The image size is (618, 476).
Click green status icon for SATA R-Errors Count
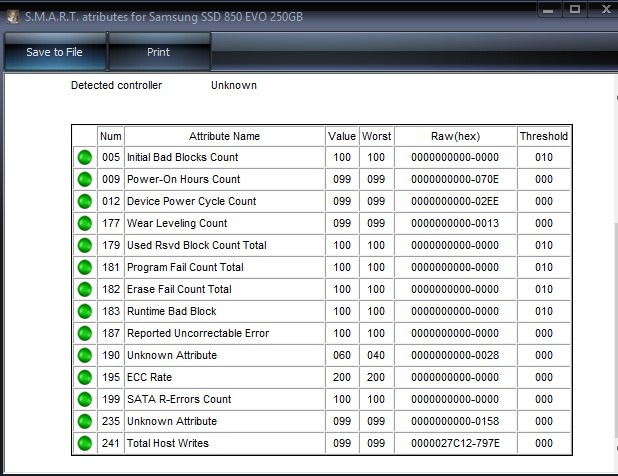(x=85, y=400)
